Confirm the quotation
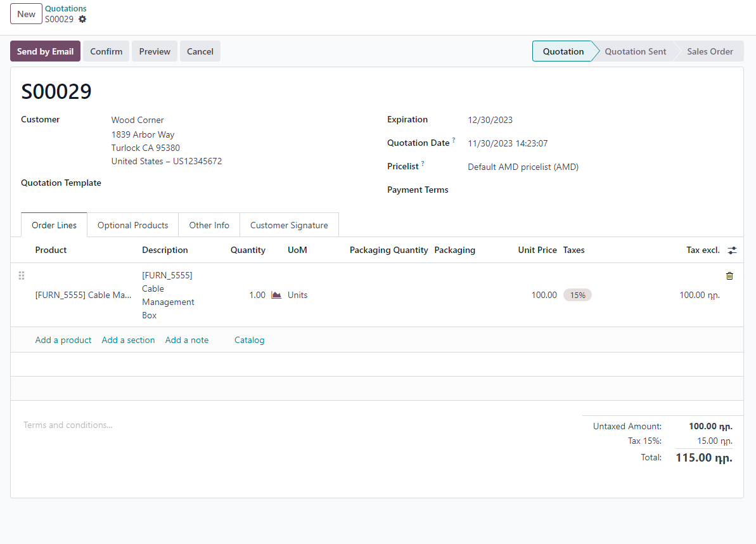This screenshot has width=756, height=544. pos(106,51)
